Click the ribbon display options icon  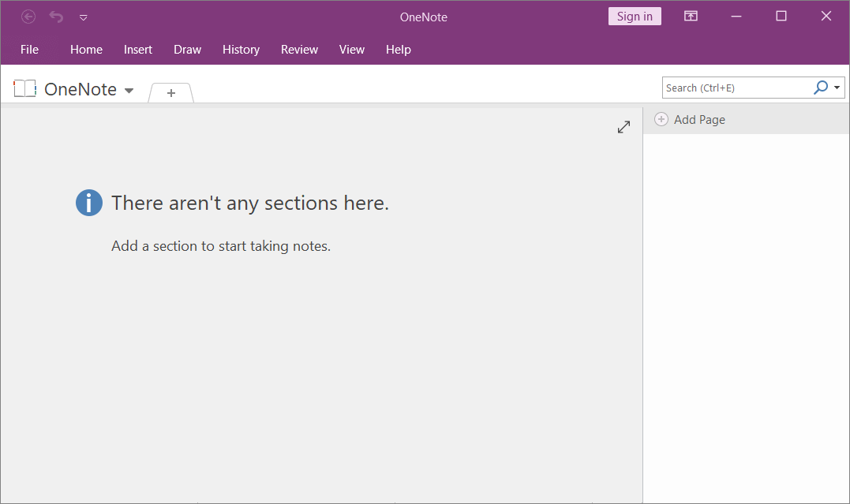point(691,16)
